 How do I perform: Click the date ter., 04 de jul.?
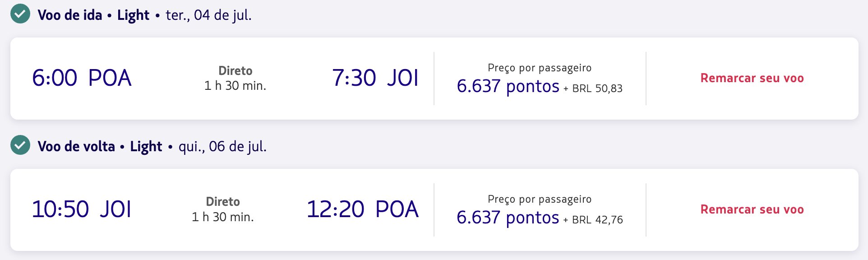[x=209, y=15]
